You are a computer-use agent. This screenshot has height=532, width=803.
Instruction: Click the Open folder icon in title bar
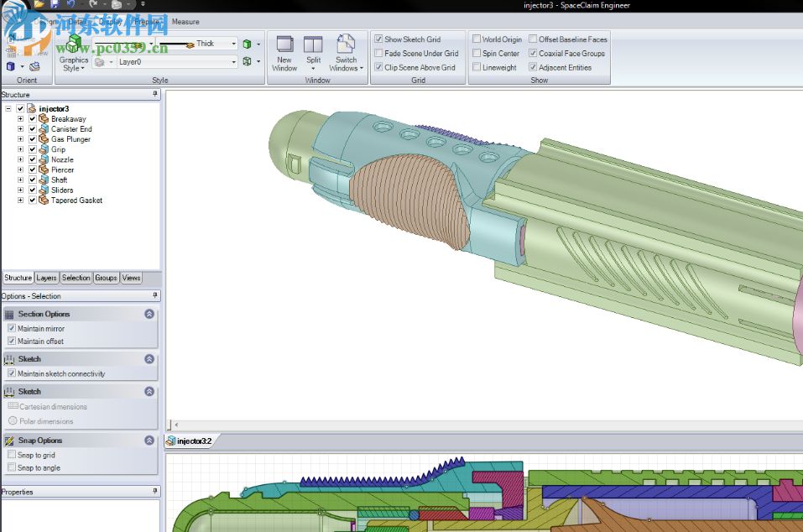point(39,5)
